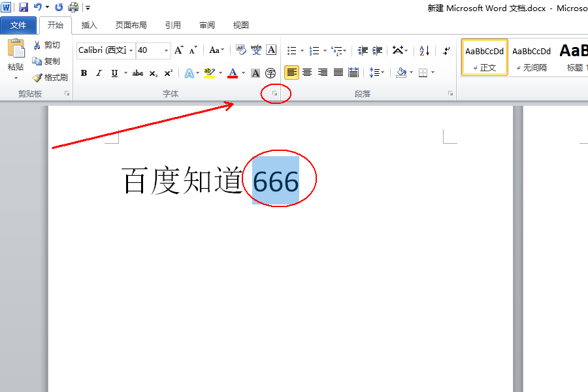The image size is (588, 392).
Task: Apply bold formatting to selected text
Action: click(x=83, y=73)
